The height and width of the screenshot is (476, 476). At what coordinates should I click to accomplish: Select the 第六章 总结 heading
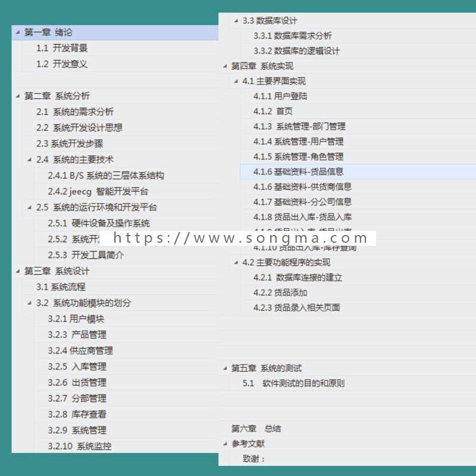click(x=256, y=428)
